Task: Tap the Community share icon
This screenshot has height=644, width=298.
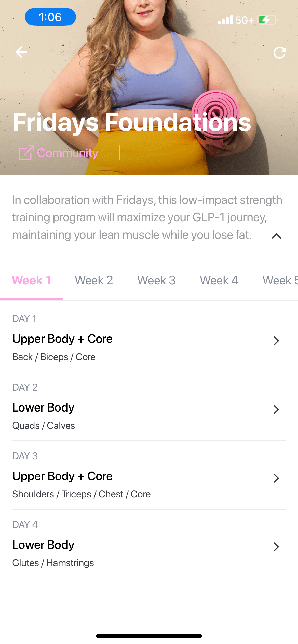Action: (26, 153)
